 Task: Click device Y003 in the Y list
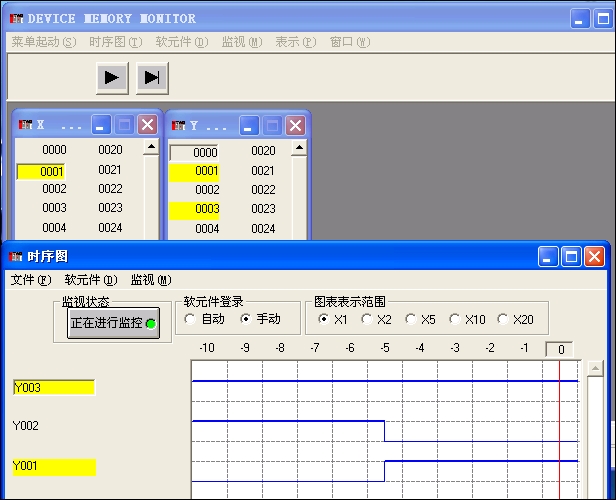207,209
